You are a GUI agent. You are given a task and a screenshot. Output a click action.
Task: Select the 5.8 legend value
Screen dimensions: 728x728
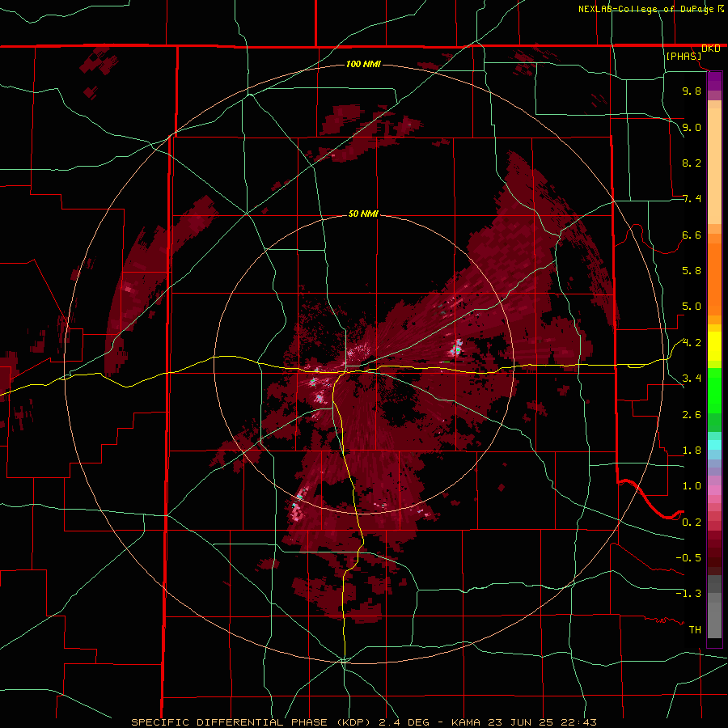tap(692, 270)
